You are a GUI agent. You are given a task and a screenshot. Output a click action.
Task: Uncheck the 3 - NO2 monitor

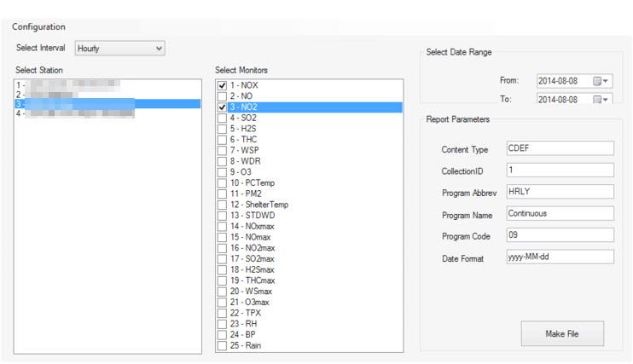click(x=223, y=107)
